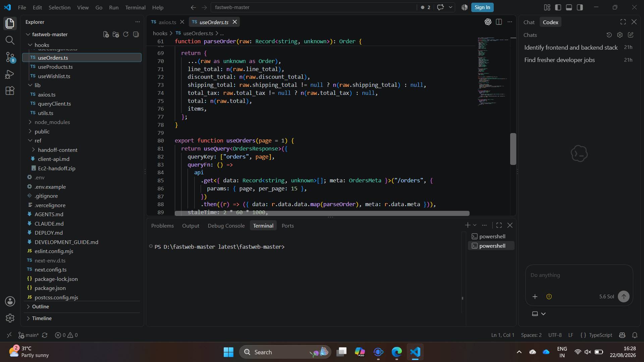Click the Sign In button
Viewport: 644px width, 362px height.
click(482, 7)
